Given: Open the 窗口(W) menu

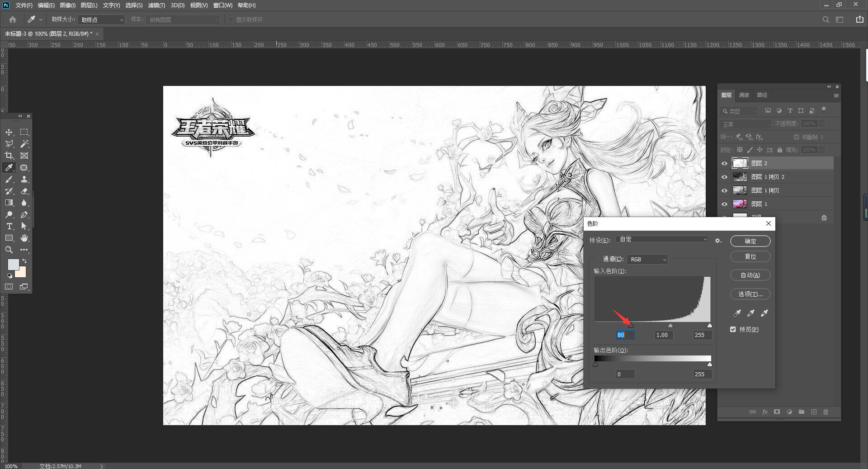Looking at the screenshot, I should click(x=222, y=5).
